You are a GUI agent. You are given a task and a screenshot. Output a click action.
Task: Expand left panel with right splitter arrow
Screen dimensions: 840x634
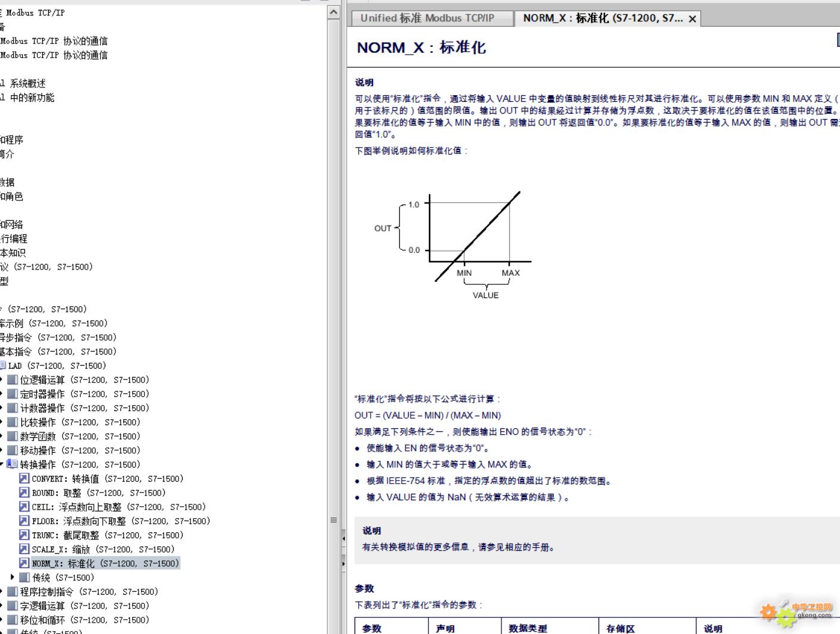coord(343,563)
